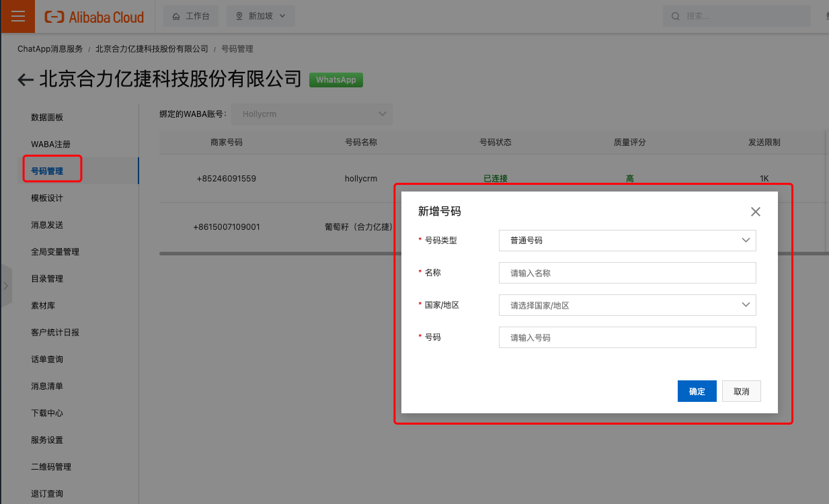Focus the top 搜索 search box
The height and width of the screenshot is (504, 829).
(736, 16)
